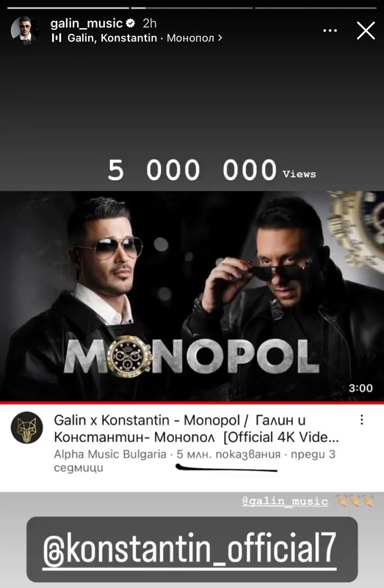Click the Threads icon in the konstantin_official7 sticker
This screenshot has height=588, width=384.
point(54,551)
